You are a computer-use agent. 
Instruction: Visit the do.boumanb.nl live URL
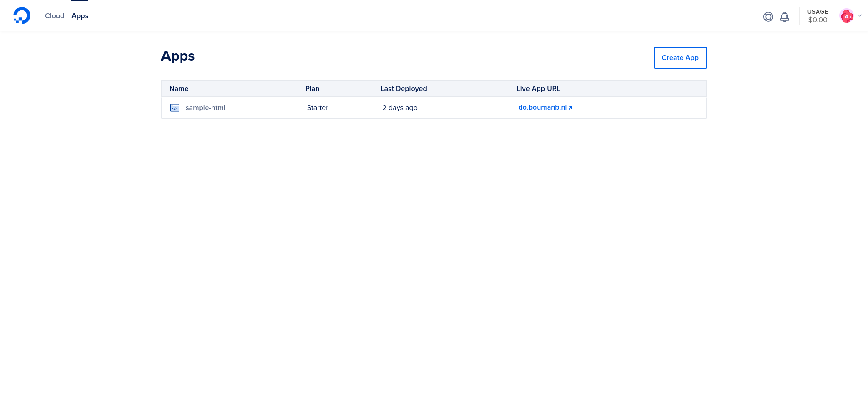click(x=542, y=107)
